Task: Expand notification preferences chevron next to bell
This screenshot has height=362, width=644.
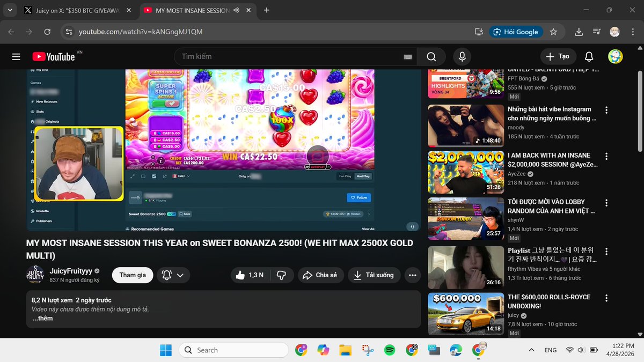Action: [180, 275]
